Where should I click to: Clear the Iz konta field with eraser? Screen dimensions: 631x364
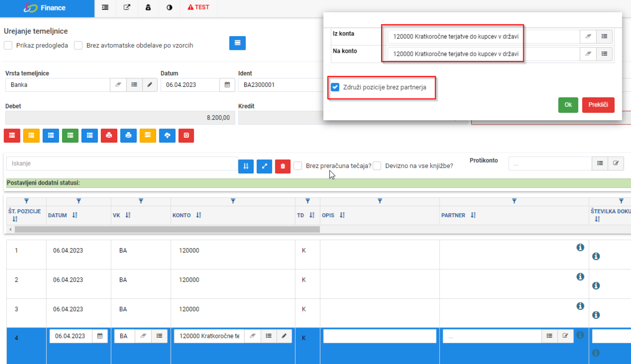(x=588, y=36)
